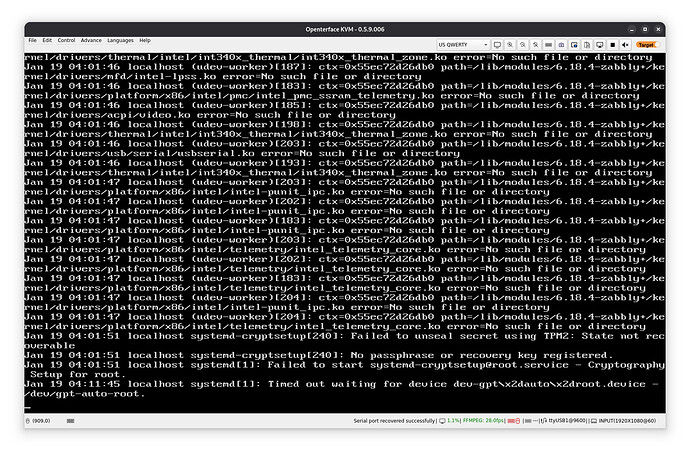
Task: Maximize the Openterface KVM window
Action: 645,29
